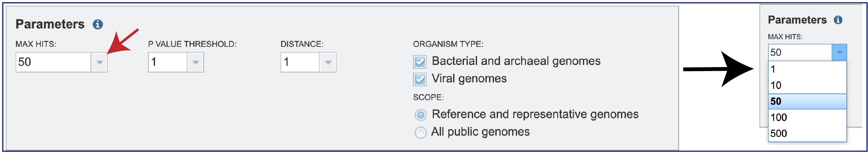Uncheck Bacterial and archaeal genomes checkbox

[420, 62]
